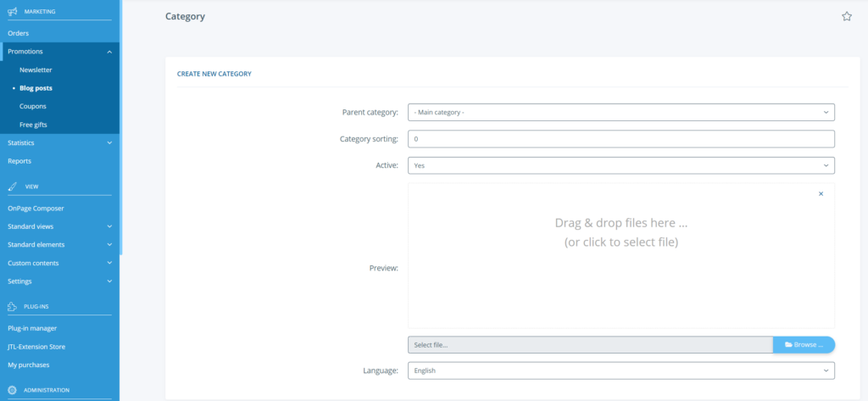Remove preview file with X icon
This screenshot has height=401, width=868.
(821, 194)
